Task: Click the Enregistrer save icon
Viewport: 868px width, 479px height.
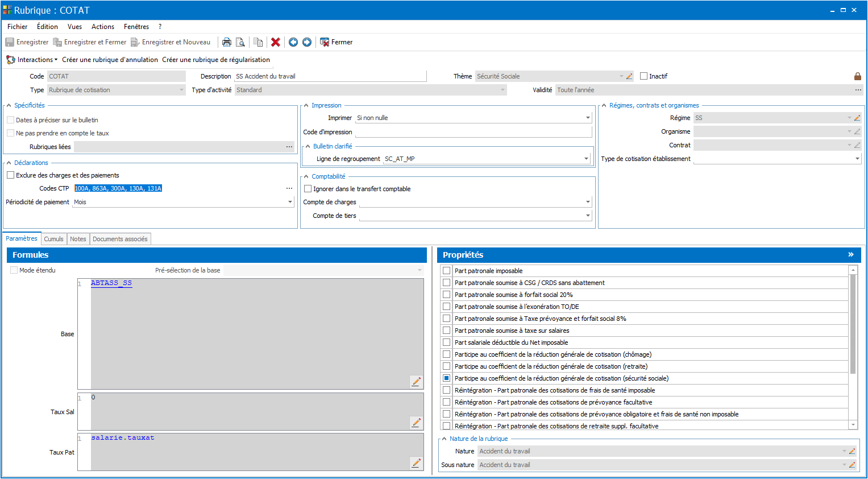Action: coord(10,42)
